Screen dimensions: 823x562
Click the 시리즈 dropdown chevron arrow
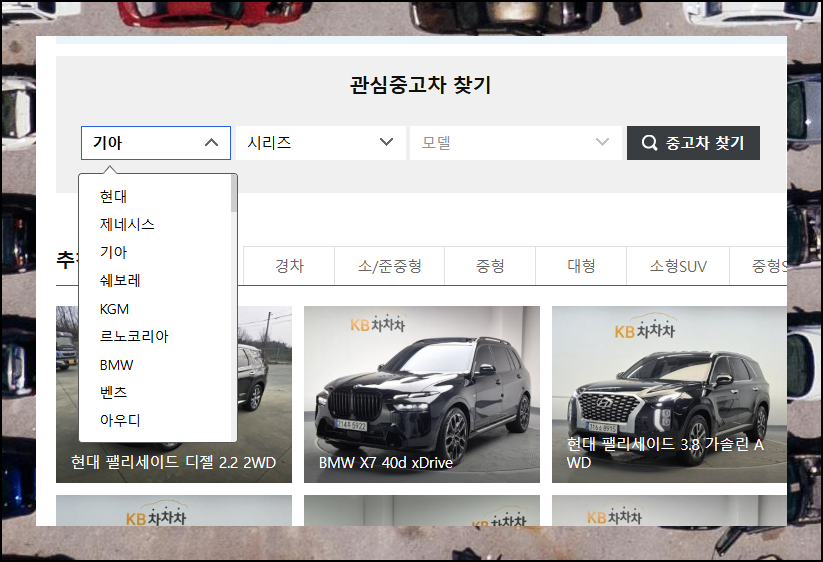tap(386, 142)
